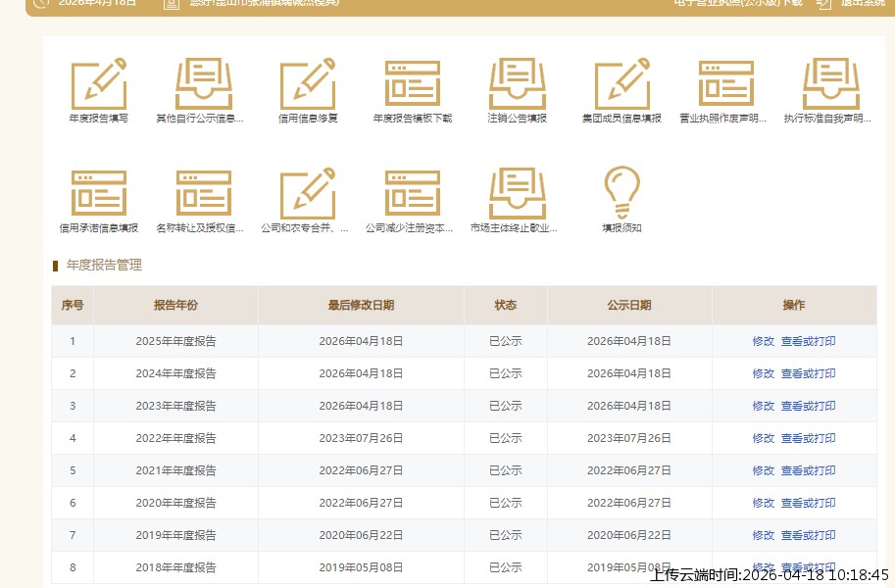The width and height of the screenshot is (895, 588).
Task: Open 信用承诺信息填报 icon
Action: (x=98, y=194)
